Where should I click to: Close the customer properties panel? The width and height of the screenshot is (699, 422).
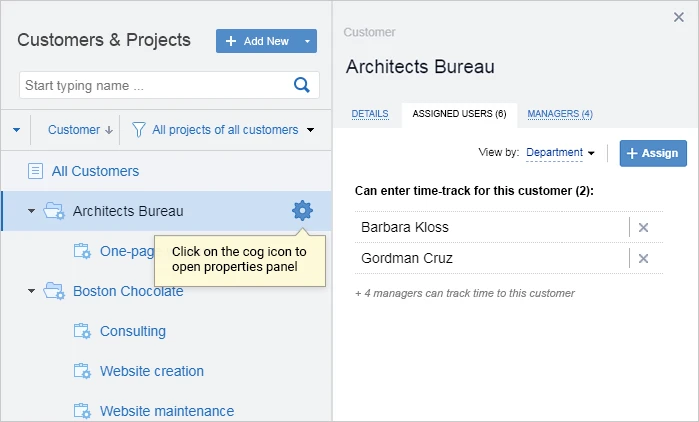[x=679, y=17]
